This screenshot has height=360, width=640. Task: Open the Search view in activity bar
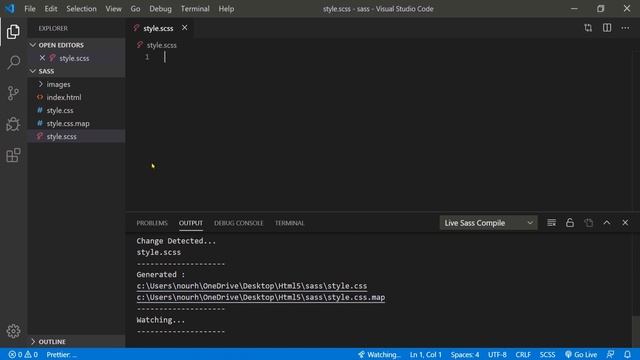point(13,62)
